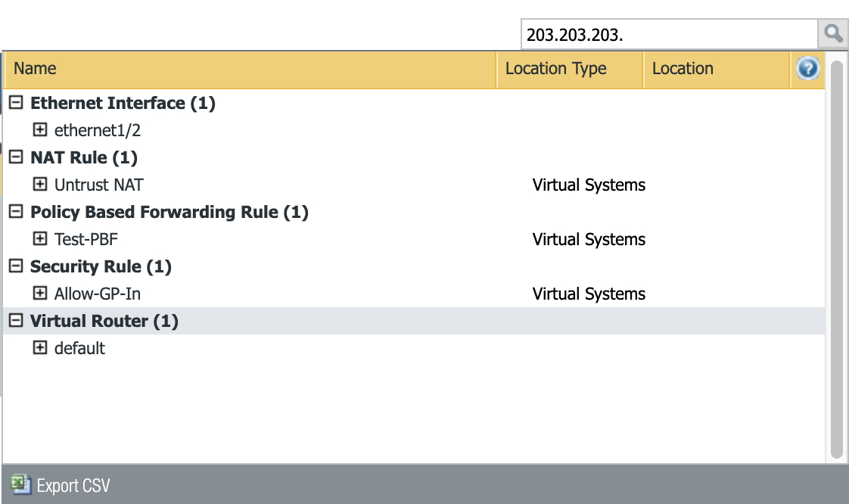Image resolution: width=849 pixels, height=504 pixels.
Task: Collapse the NAT Rule group
Action: (16, 157)
